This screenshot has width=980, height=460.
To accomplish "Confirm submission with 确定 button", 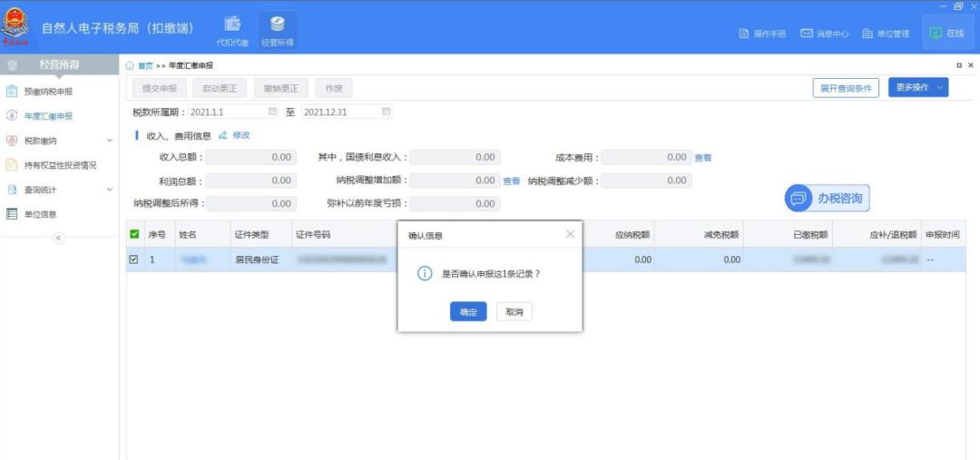I will (468, 311).
